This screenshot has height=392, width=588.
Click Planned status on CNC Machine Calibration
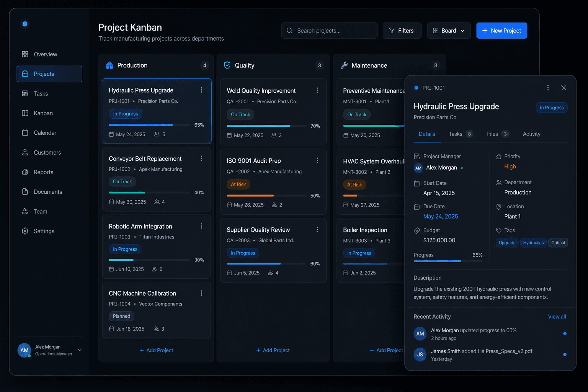point(121,316)
